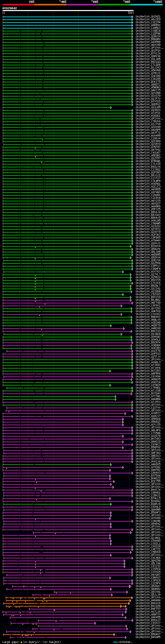Select the UniRef100_Q4SYA1 label
This screenshot has height=644, width=165.
coord(148,592)
